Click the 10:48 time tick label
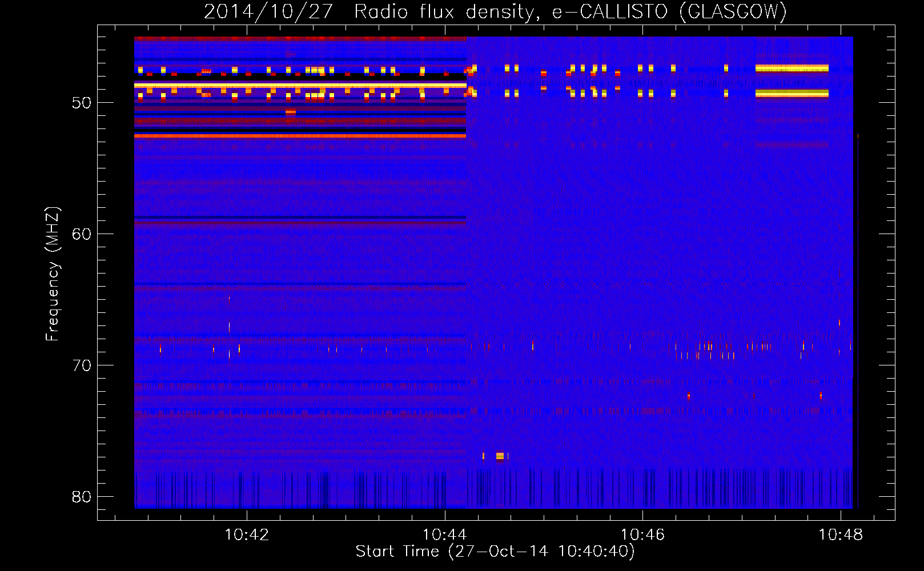 tap(841, 535)
